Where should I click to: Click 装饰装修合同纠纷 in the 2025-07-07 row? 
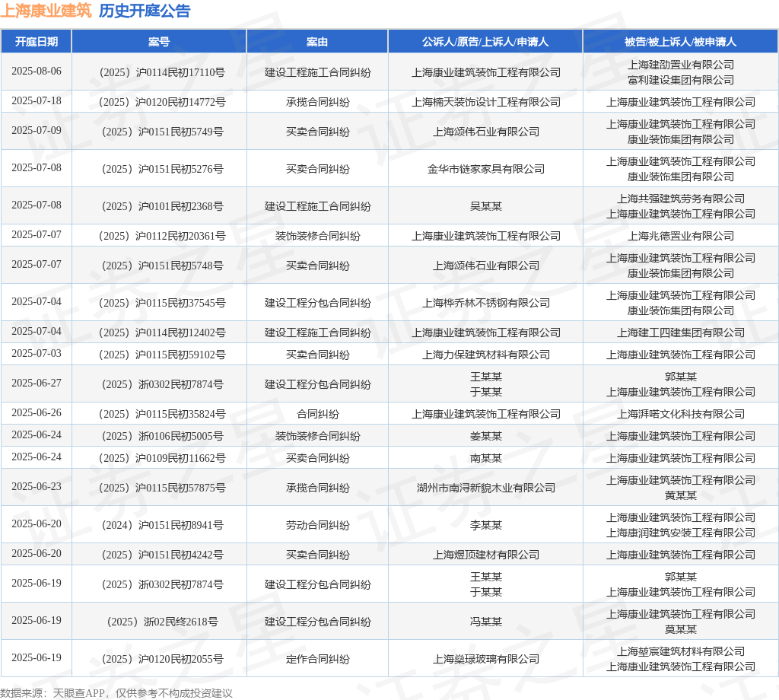click(317, 236)
